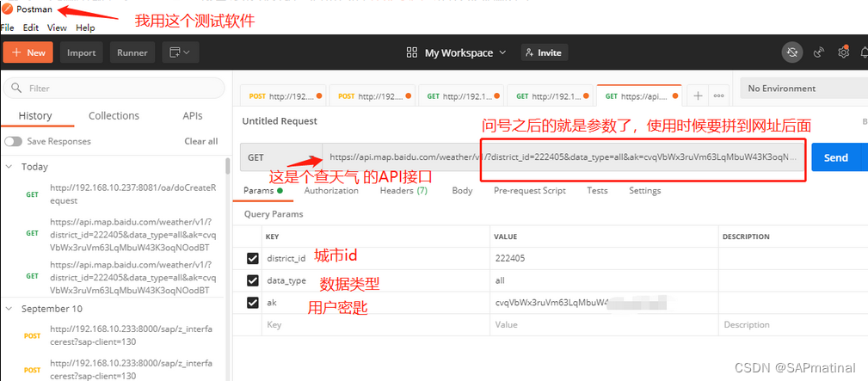The image size is (868, 381).
Task: Switch to the first GET http://192 tab
Action: (x=461, y=95)
